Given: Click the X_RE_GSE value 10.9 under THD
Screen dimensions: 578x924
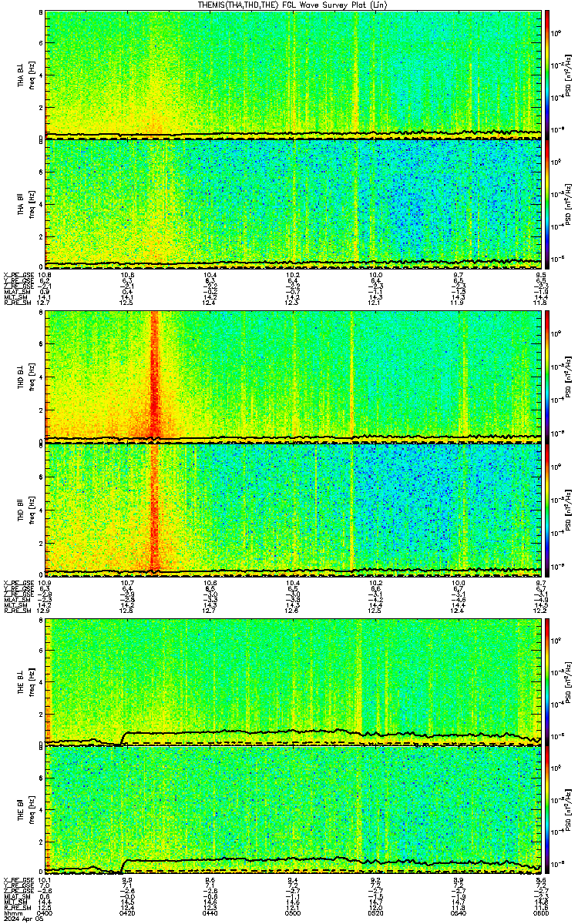Looking at the screenshot, I should pos(45,583).
